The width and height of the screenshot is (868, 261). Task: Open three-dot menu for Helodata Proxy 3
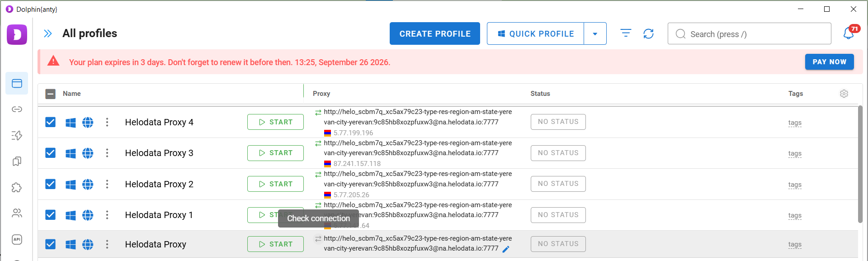(x=107, y=153)
